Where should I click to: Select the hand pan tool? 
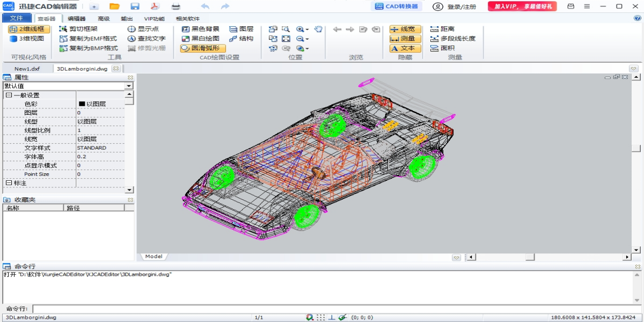click(x=318, y=29)
